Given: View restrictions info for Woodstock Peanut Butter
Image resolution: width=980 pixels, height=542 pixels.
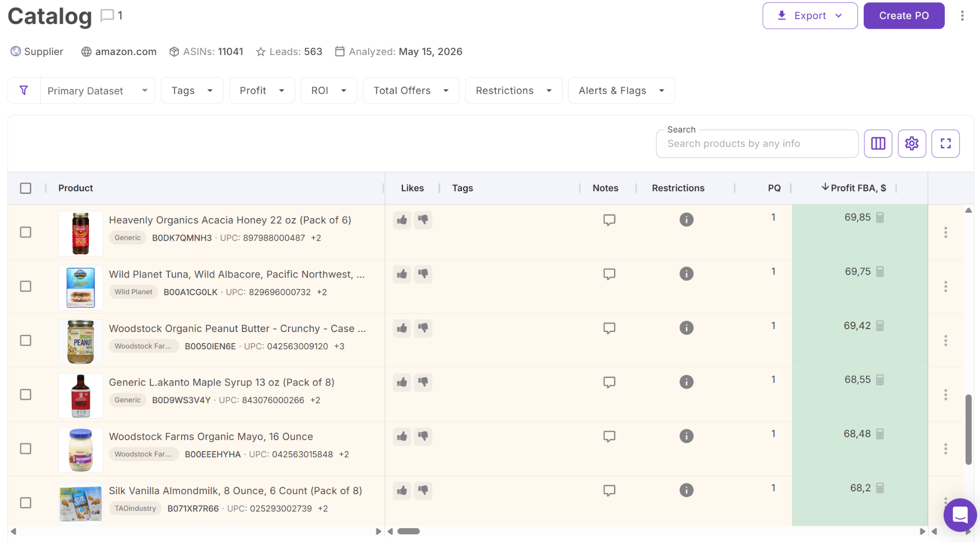Looking at the screenshot, I should coord(686,328).
